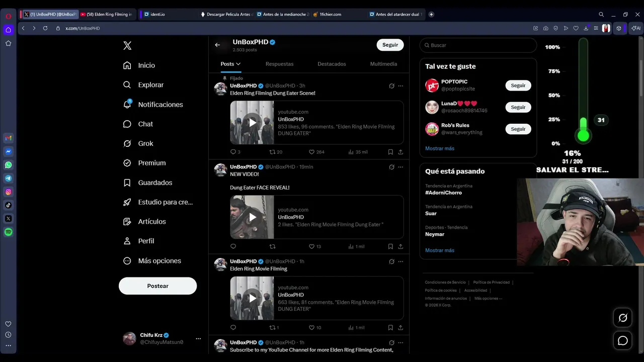Open WhatsApp in the Opera sidebar
This screenshot has width=644, height=362.
coord(9,165)
